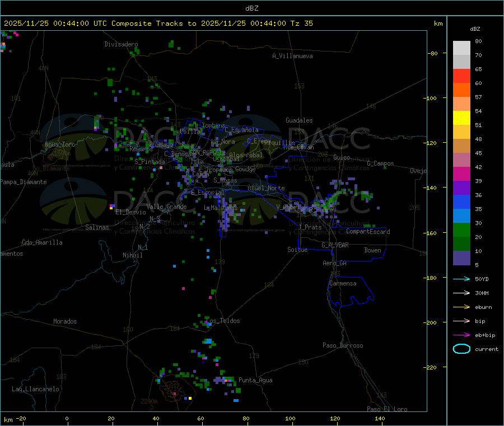Click the Paso_El_Loro place label
This screenshot has width=504, height=426.
coord(387,409)
